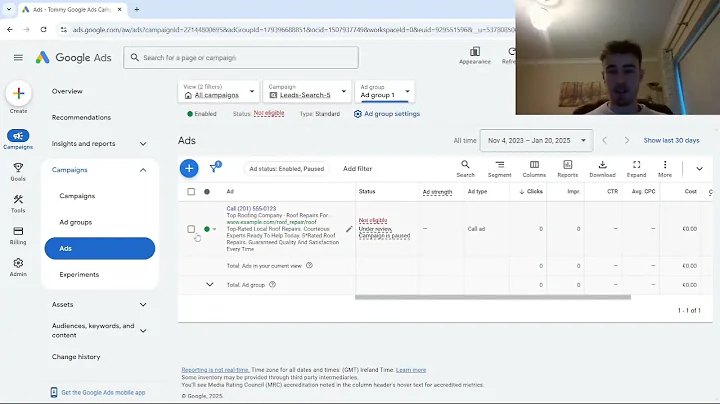Open the Campaign Leads-Search-5 dropdown
This screenshot has width=720, height=404.
click(307, 91)
